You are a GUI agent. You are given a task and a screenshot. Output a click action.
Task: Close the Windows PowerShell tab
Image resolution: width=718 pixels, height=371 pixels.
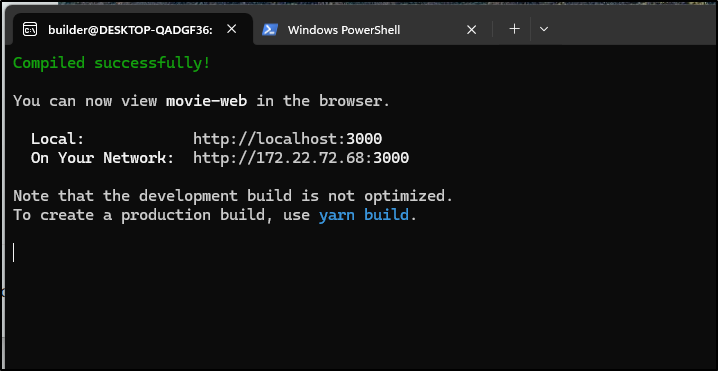click(471, 30)
